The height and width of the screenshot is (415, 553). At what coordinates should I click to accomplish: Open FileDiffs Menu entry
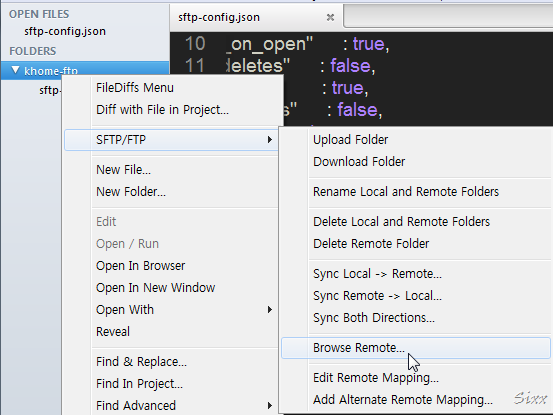pos(135,87)
